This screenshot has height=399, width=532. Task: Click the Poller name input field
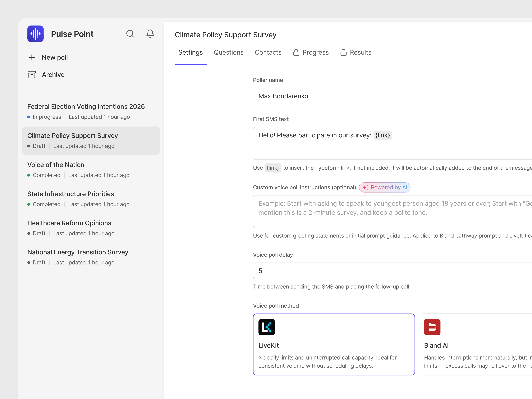[392, 96]
